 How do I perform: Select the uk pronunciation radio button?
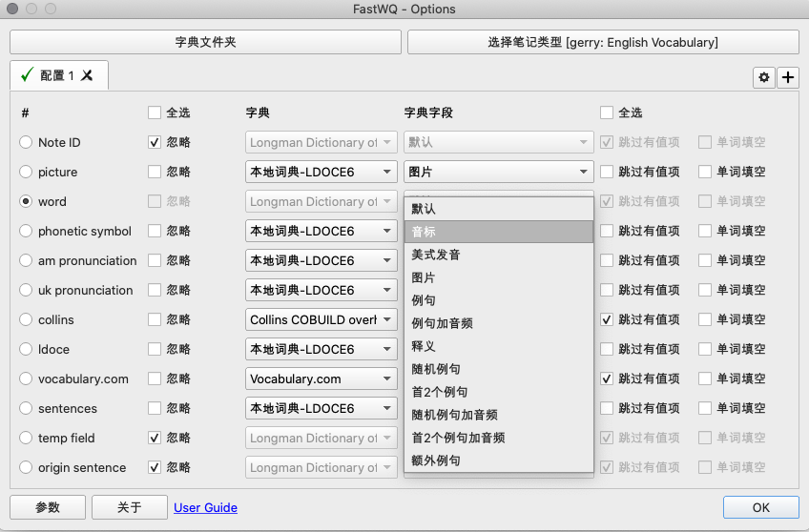[26, 290]
